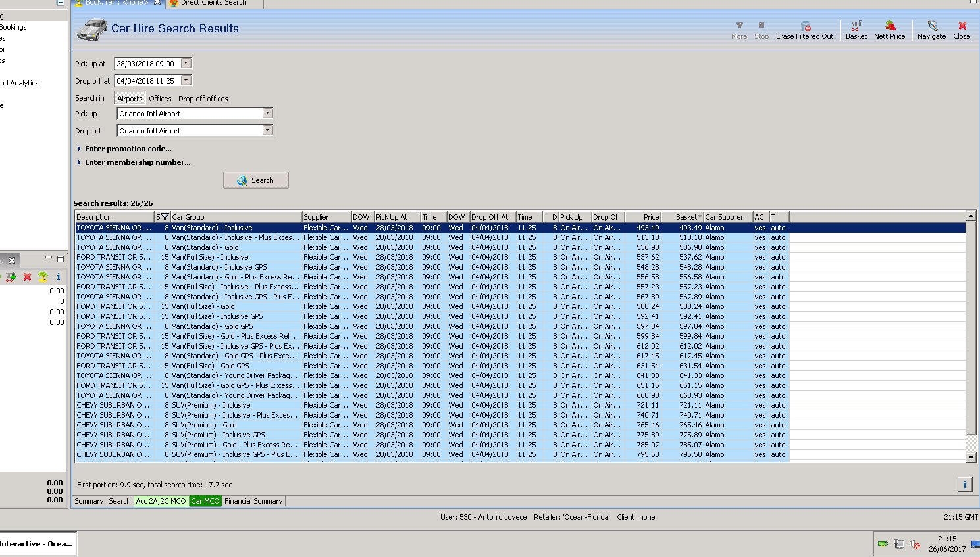
Task: Click the Stop search toolbar icon
Action: (x=761, y=30)
